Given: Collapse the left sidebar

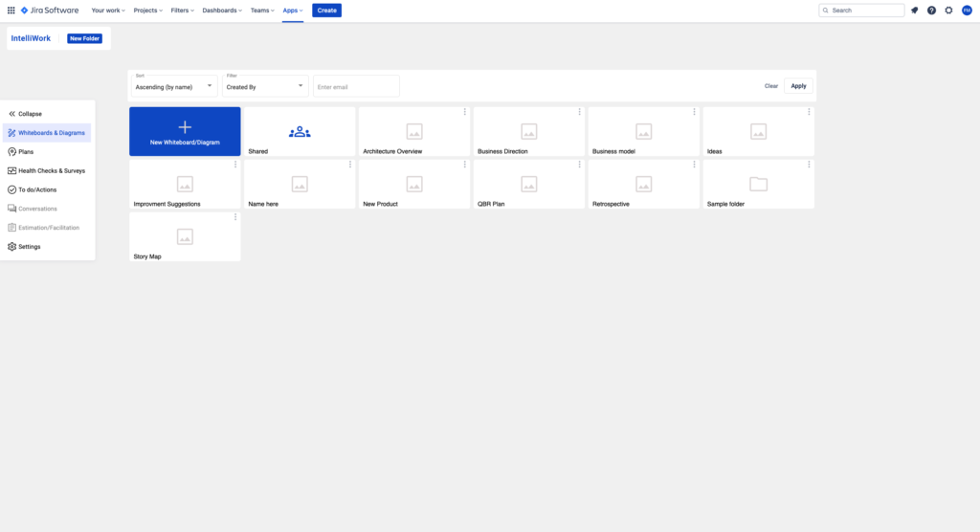Looking at the screenshot, I should tap(26, 114).
